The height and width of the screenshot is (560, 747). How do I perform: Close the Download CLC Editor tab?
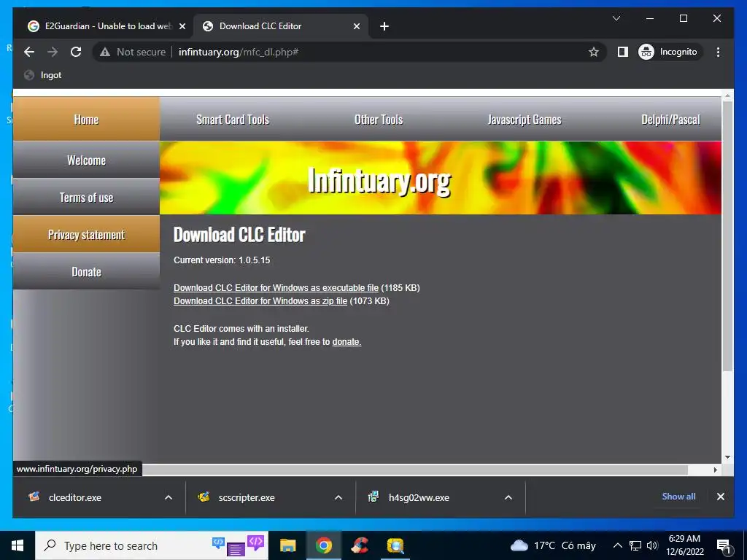point(356,26)
